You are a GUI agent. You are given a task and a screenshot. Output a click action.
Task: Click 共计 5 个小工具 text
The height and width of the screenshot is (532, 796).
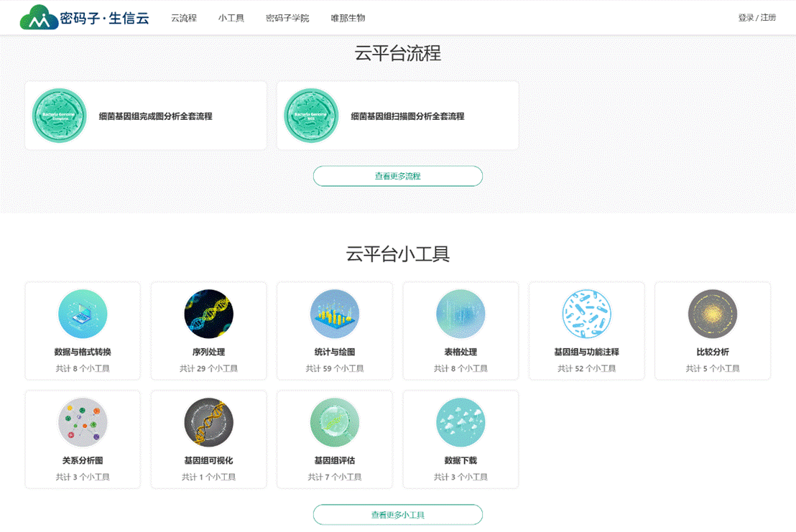coord(713,369)
